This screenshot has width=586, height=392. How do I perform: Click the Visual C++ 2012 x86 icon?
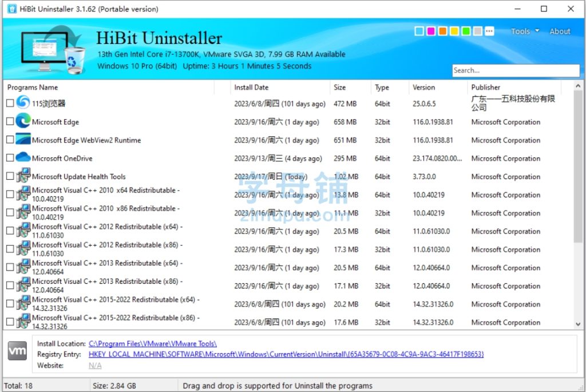[23, 249]
